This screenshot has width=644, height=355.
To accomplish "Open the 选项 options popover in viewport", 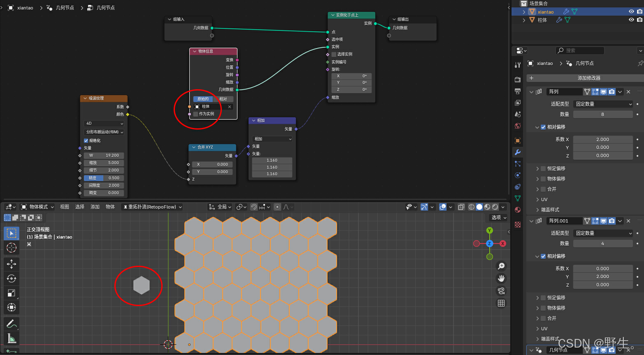I will 499,218.
